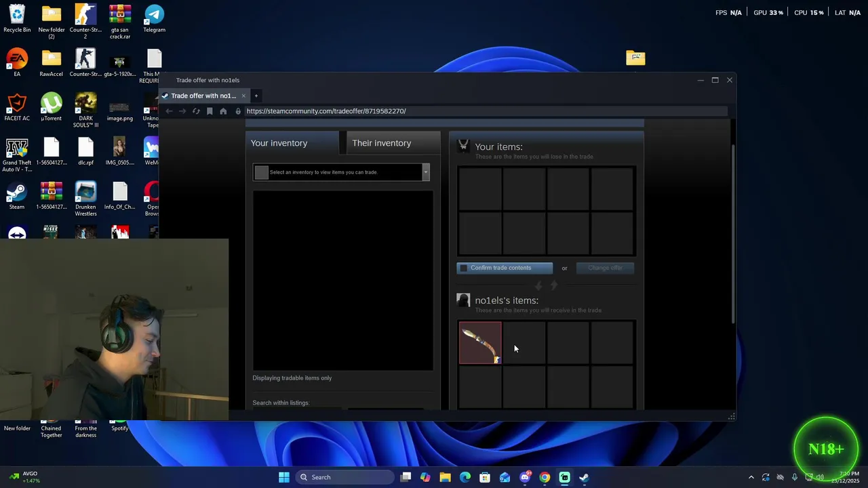
Task: Click the Change offer button
Action: (605, 268)
